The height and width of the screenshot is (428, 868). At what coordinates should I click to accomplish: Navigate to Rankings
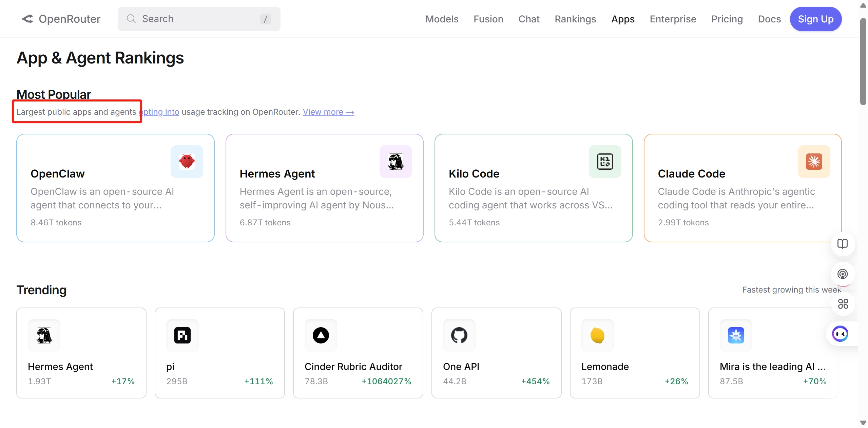point(575,19)
